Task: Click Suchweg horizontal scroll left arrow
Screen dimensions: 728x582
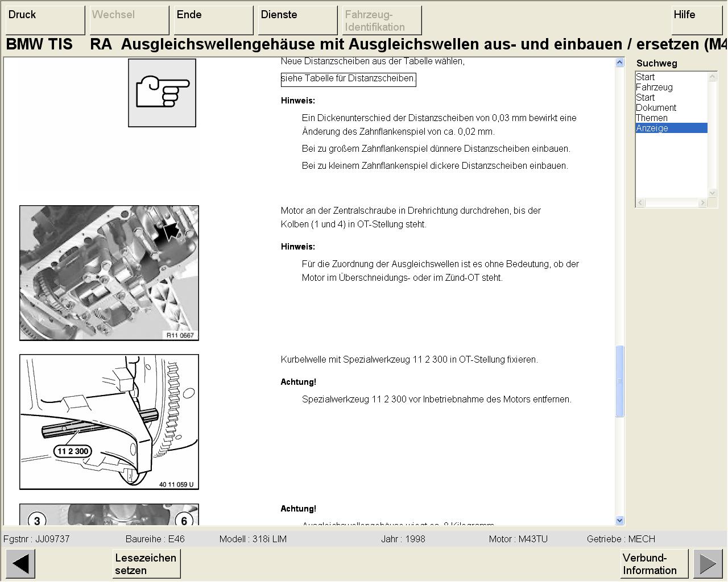Action: 640,202
